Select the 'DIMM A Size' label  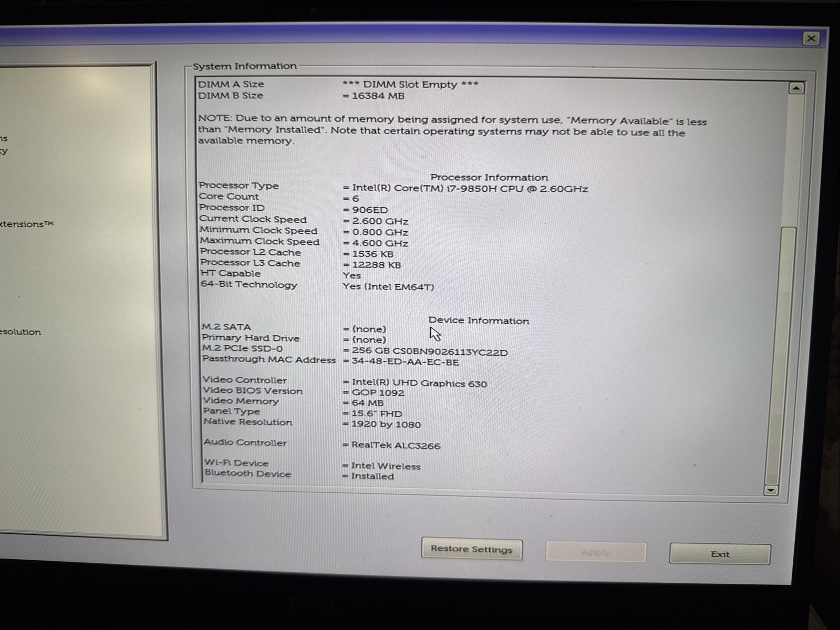click(x=231, y=84)
